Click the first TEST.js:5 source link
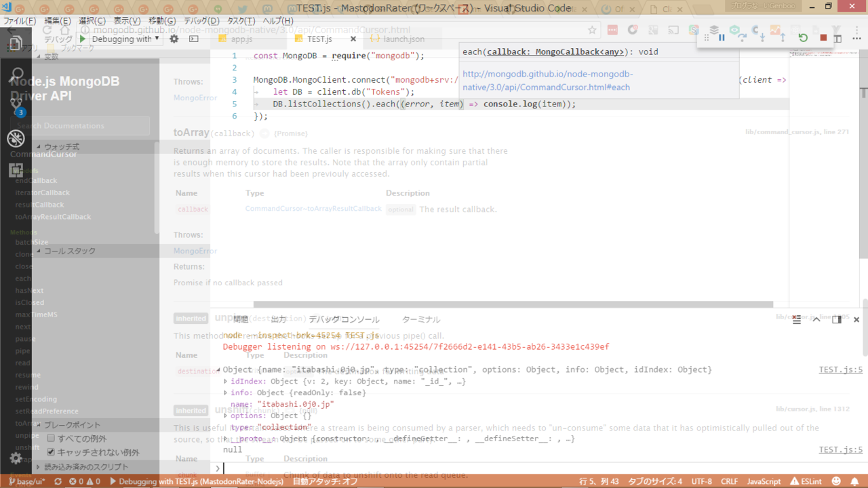The image size is (868, 488). tap(840, 370)
